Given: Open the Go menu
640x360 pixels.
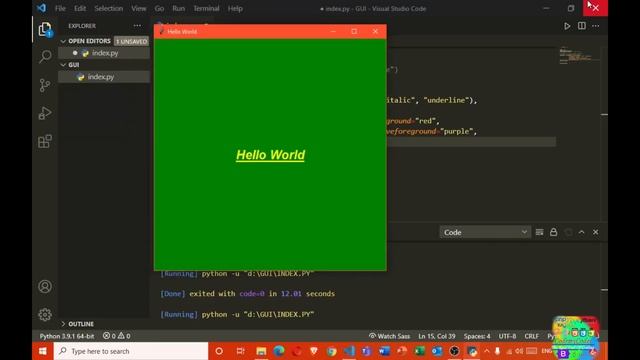Looking at the screenshot, I should tap(159, 9).
